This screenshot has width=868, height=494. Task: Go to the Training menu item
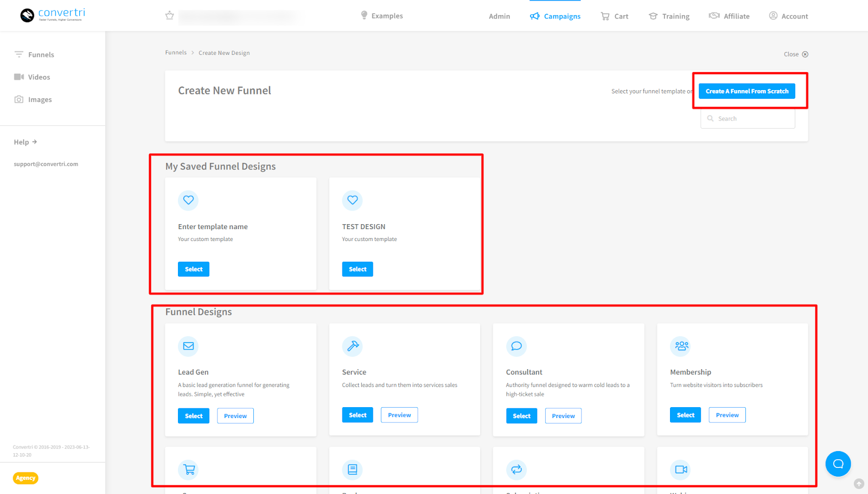pyautogui.click(x=669, y=16)
